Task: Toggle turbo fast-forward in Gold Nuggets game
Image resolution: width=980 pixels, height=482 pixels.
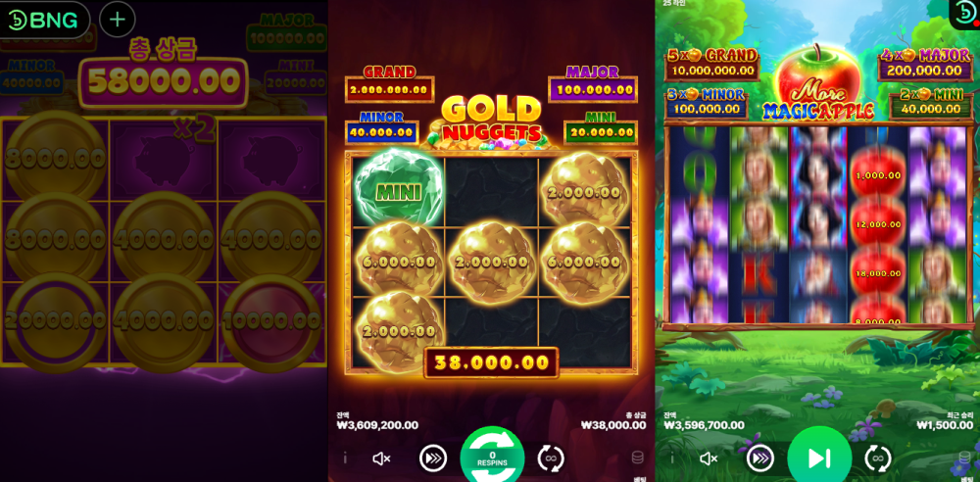Action: click(433, 458)
